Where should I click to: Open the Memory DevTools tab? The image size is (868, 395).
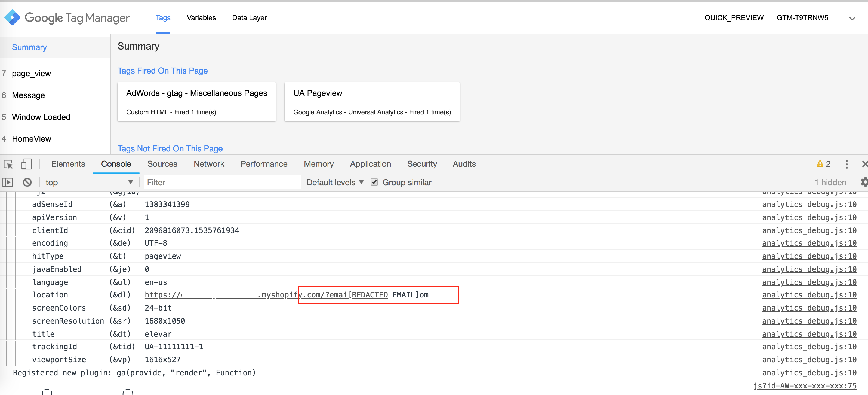(319, 164)
